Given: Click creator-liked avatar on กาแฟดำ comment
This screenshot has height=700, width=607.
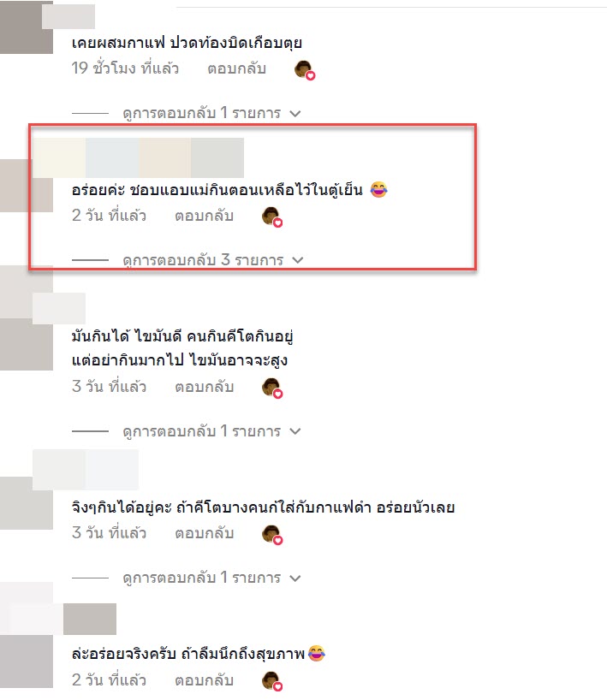Looking at the screenshot, I should click(272, 534).
